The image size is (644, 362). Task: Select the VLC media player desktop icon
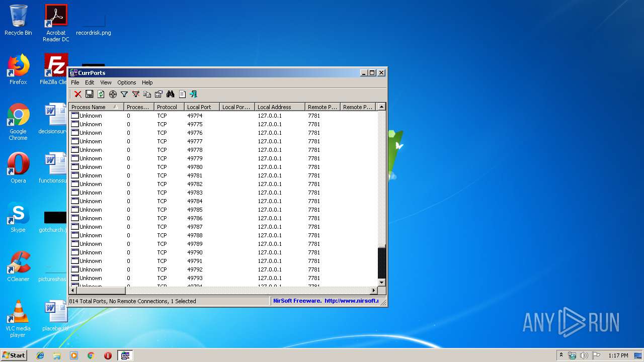18,319
